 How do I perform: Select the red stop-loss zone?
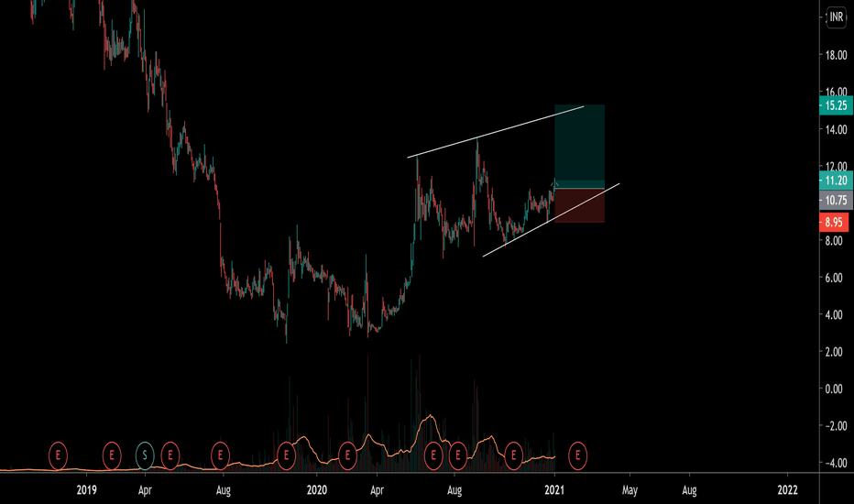pyautogui.click(x=579, y=205)
